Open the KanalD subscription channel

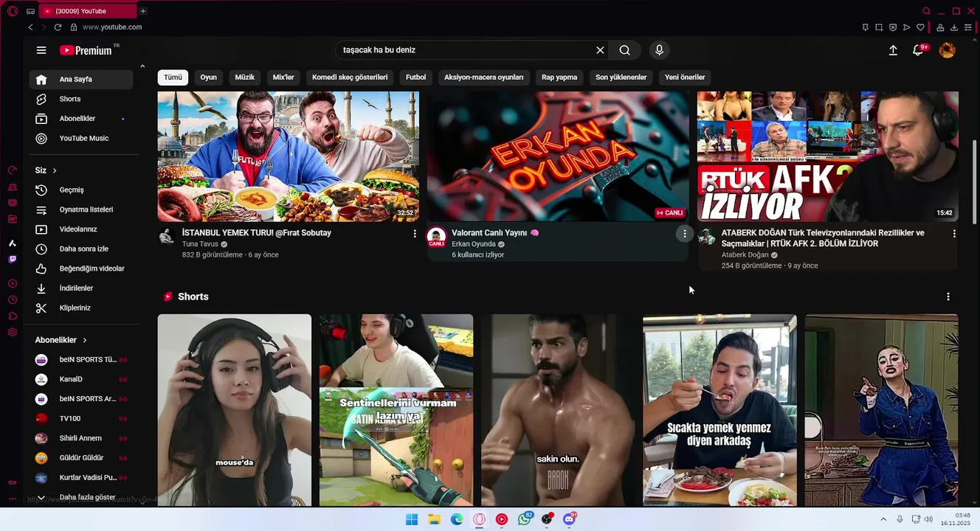(x=81, y=379)
